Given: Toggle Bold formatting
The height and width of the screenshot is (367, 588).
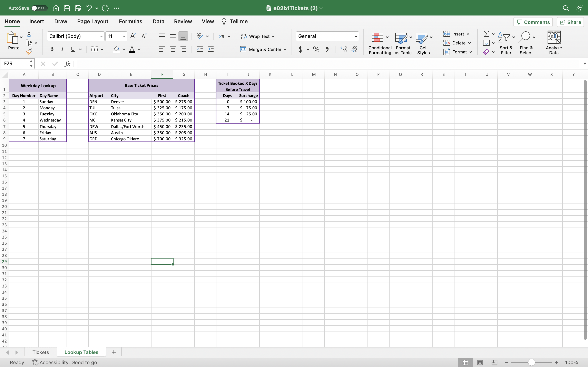Looking at the screenshot, I should point(52,49).
